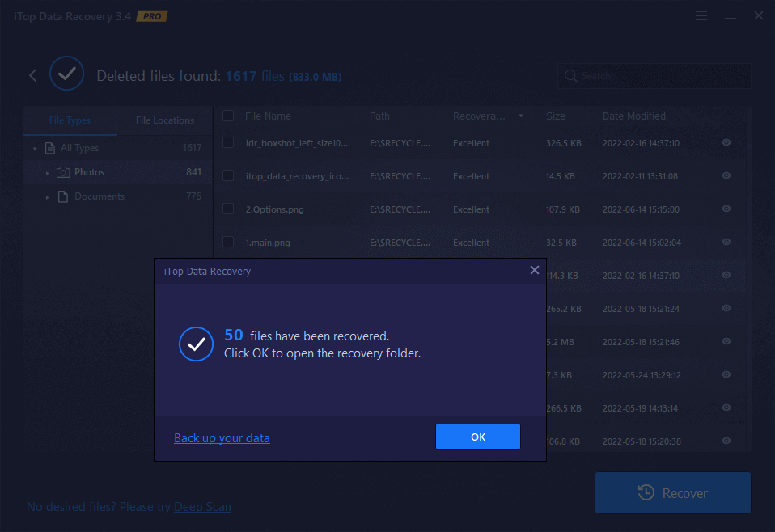The image size is (775, 532).
Task: Toggle preview eye for idr_boxshot_left_size10 file
Action: [726, 142]
